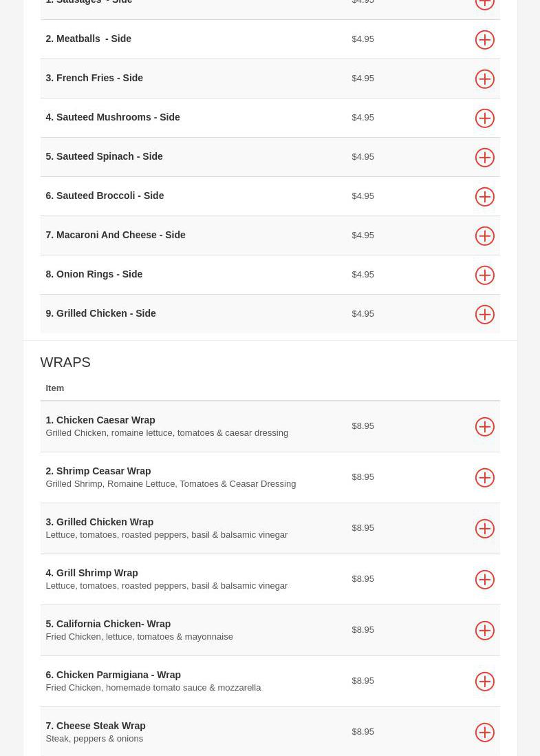Click plus icon for Chicken Parmigiana Wrap

point(485,682)
